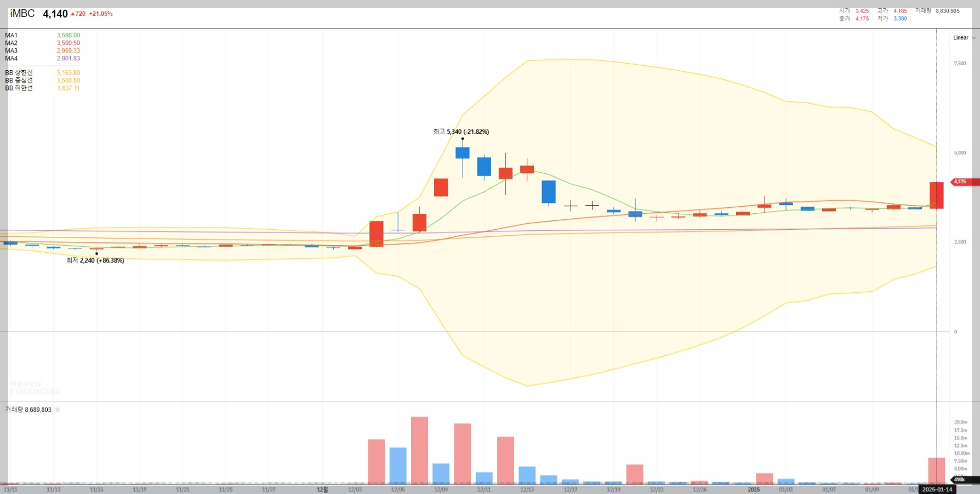The image size is (980, 494).
Task: Click the BB 중심선 legend entry
Action: [19, 80]
